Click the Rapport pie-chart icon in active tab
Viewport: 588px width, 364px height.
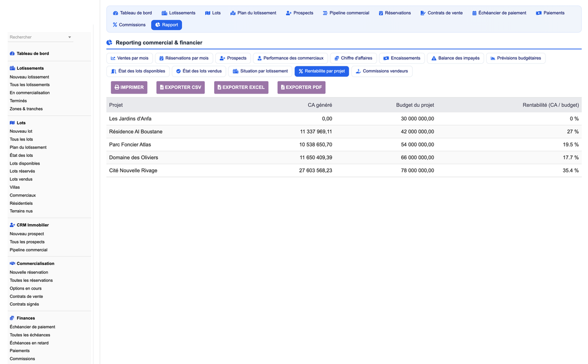158,24
